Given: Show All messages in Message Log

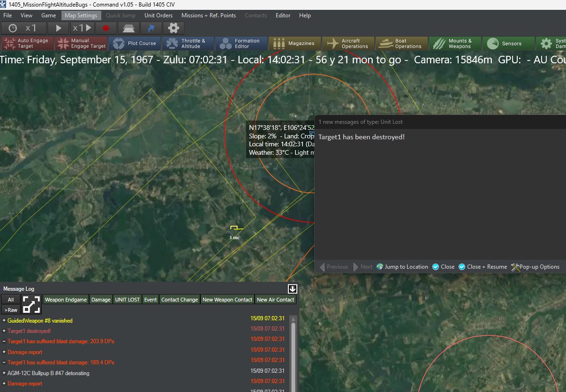Looking at the screenshot, I should [x=11, y=300].
